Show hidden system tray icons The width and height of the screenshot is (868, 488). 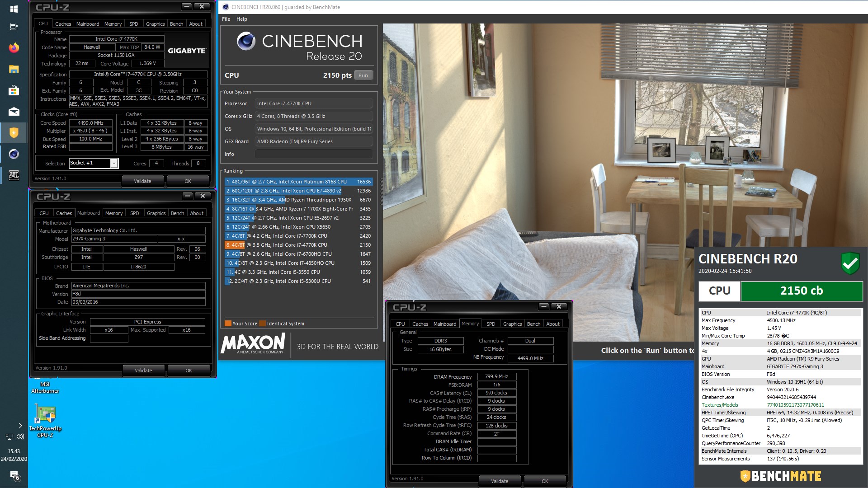20,425
